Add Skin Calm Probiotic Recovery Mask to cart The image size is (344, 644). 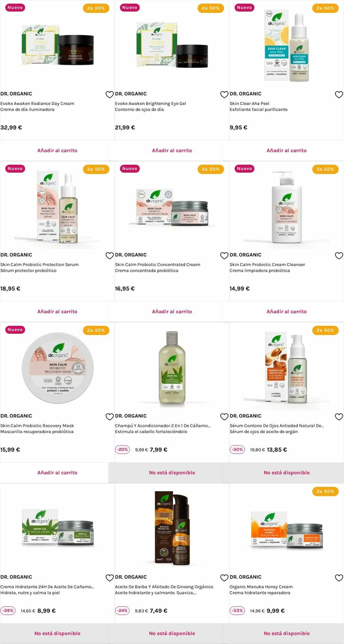57,472
